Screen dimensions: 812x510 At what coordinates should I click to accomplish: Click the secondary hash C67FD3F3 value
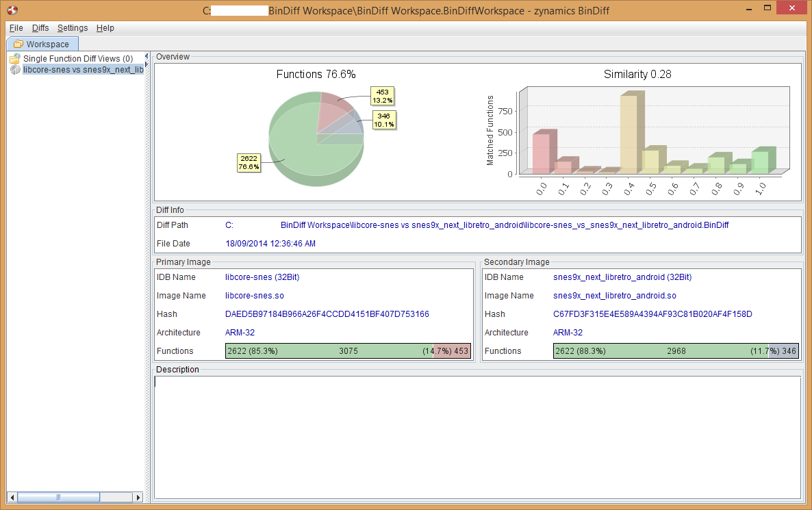(652, 314)
